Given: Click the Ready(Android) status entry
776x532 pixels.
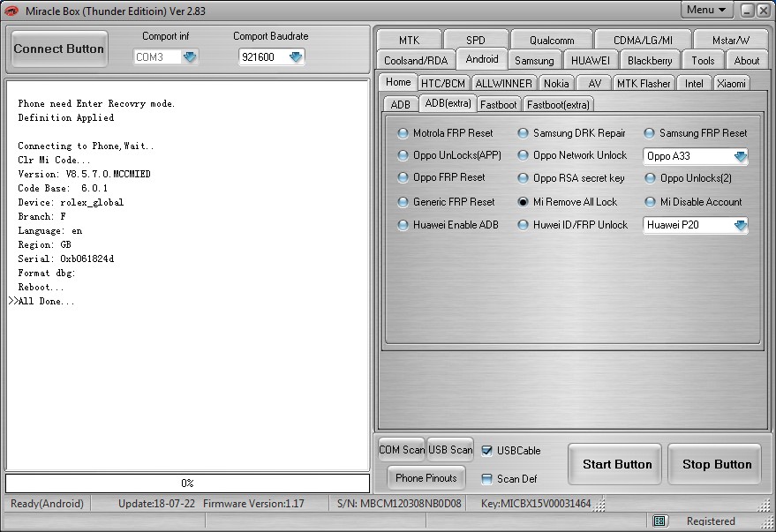Looking at the screenshot, I should [x=47, y=503].
